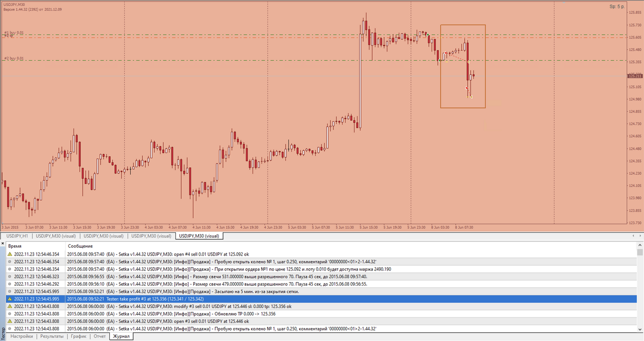Click the info dot icon on the 'Обновляю TP' row
The height and width of the screenshot is (341, 644).
(9, 314)
